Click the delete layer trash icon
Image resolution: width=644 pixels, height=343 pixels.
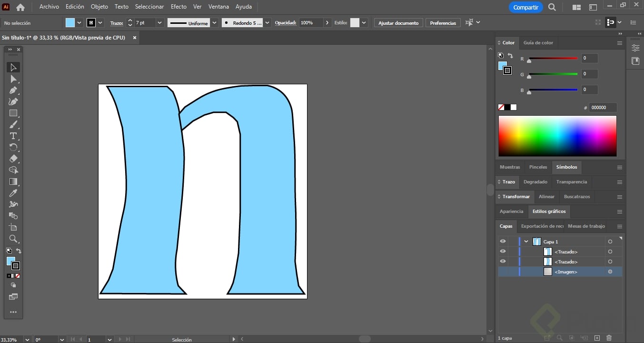coord(609,338)
